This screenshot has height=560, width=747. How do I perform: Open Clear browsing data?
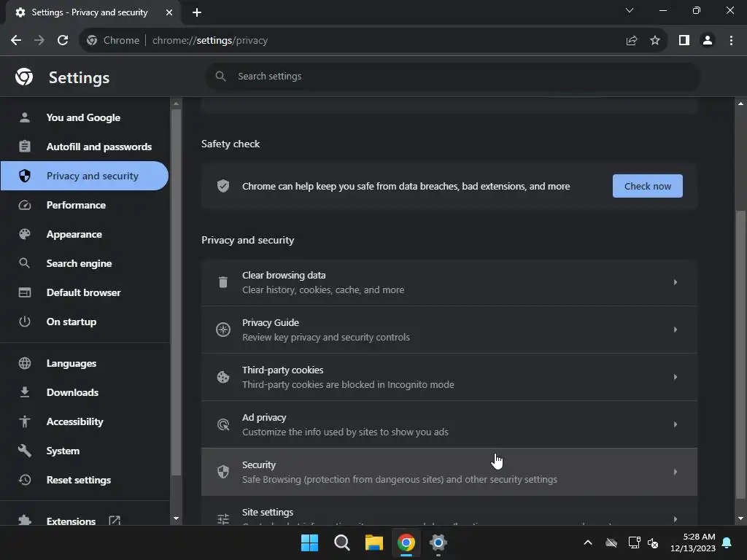tap(449, 282)
